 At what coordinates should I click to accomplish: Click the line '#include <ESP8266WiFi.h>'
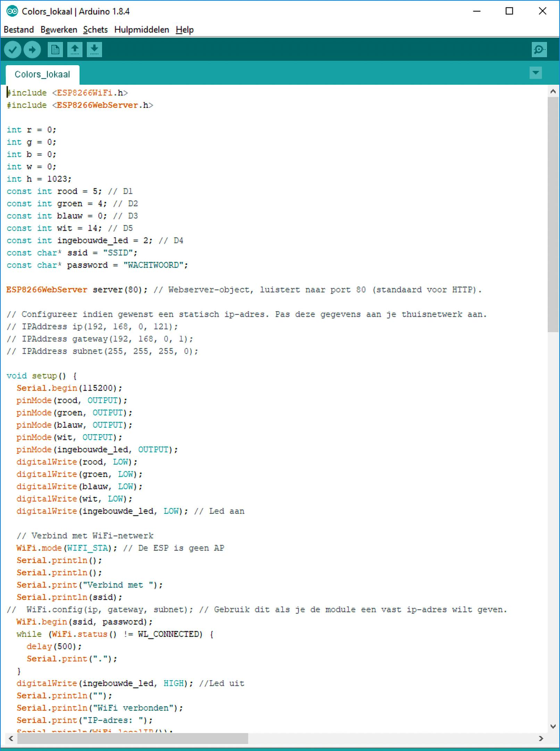[x=67, y=93]
